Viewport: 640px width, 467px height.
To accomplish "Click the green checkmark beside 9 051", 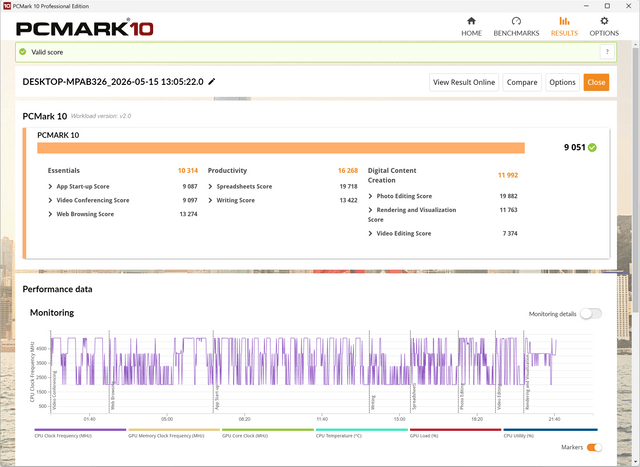I will point(592,147).
